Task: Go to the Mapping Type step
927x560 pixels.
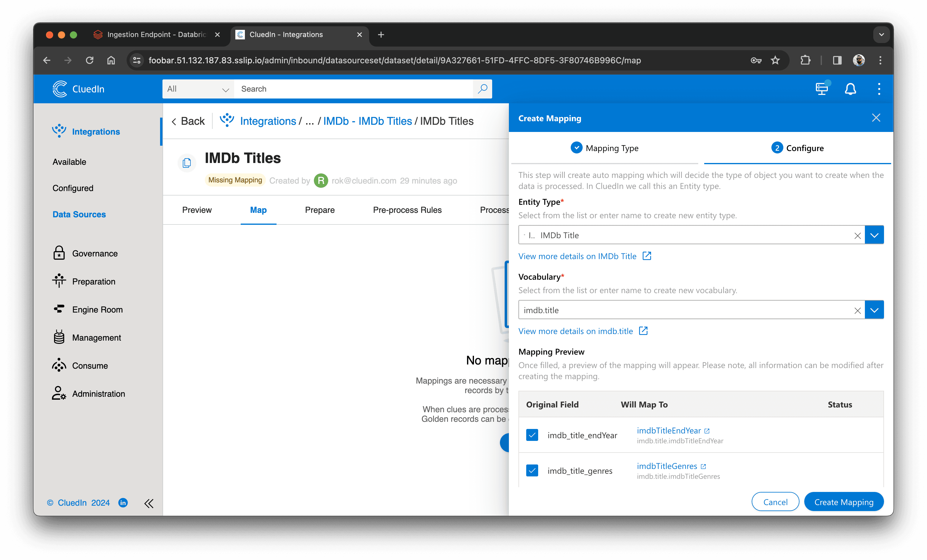Action: pyautogui.click(x=604, y=148)
